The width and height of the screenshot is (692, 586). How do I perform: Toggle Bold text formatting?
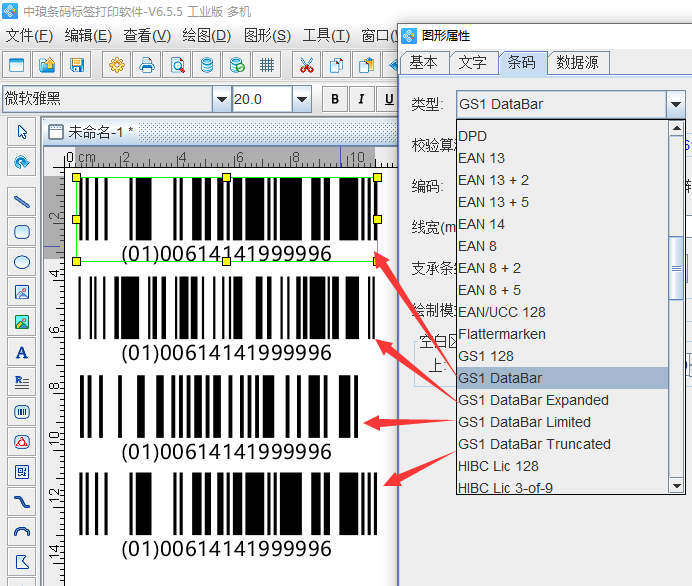[x=335, y=99]
